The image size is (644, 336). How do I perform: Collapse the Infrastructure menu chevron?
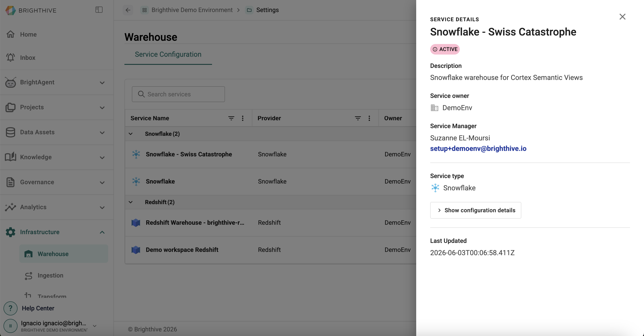(x=102, y=232)
